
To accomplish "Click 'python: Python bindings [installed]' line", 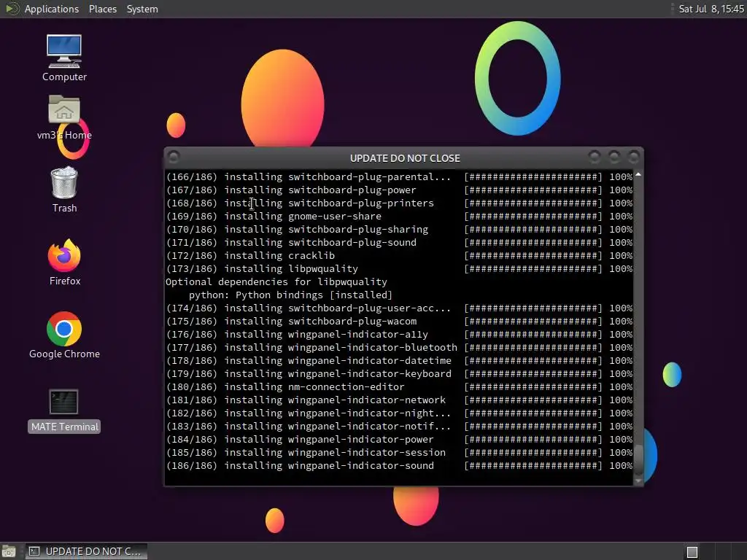I will 290,295.
